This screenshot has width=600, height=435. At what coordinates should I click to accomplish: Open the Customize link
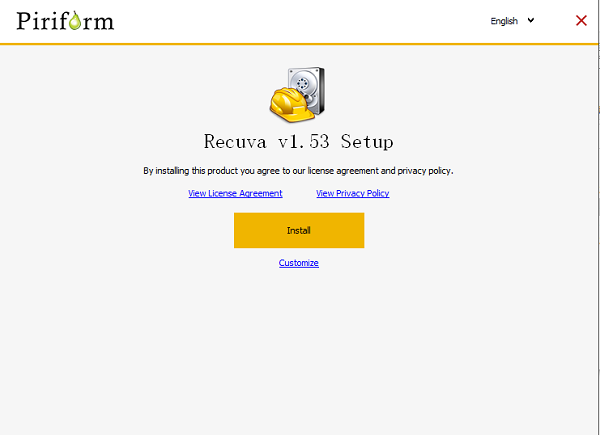click(x=298, y=263)
